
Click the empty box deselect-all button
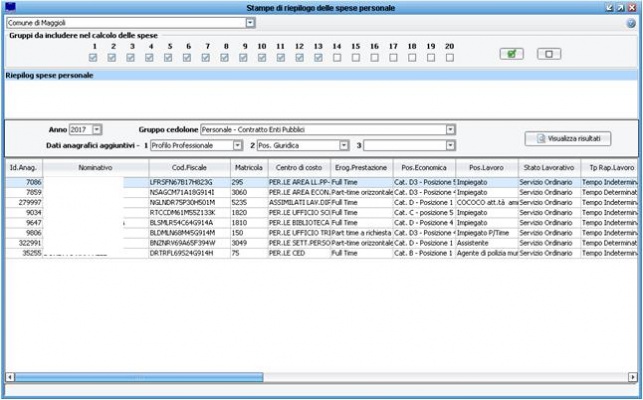coord(547,54)
